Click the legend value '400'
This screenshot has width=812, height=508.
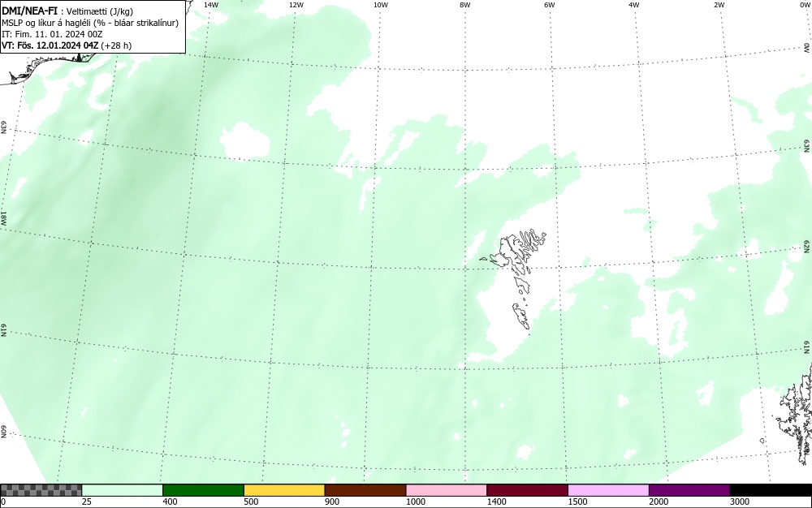[170, 502]
